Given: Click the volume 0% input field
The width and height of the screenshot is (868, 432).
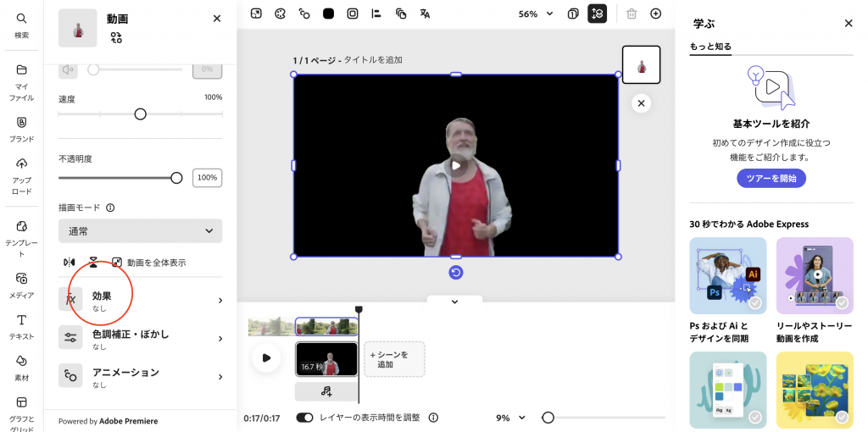Looking at the screenshot, I should tap(208, 69).
